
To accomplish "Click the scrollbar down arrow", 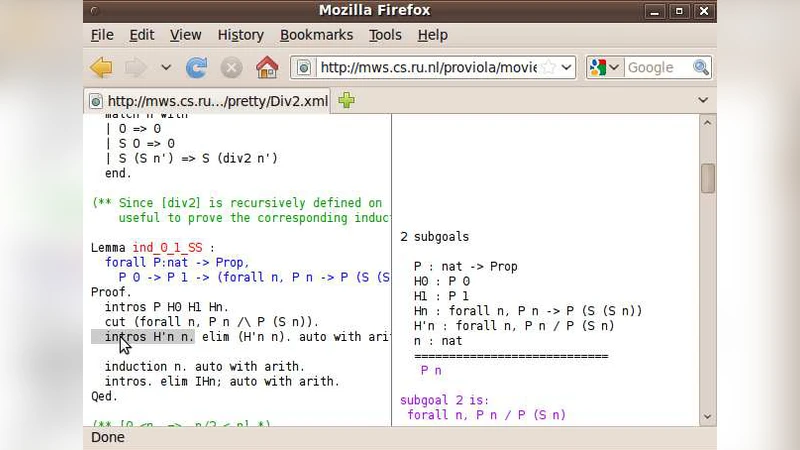I will point(707,416).
